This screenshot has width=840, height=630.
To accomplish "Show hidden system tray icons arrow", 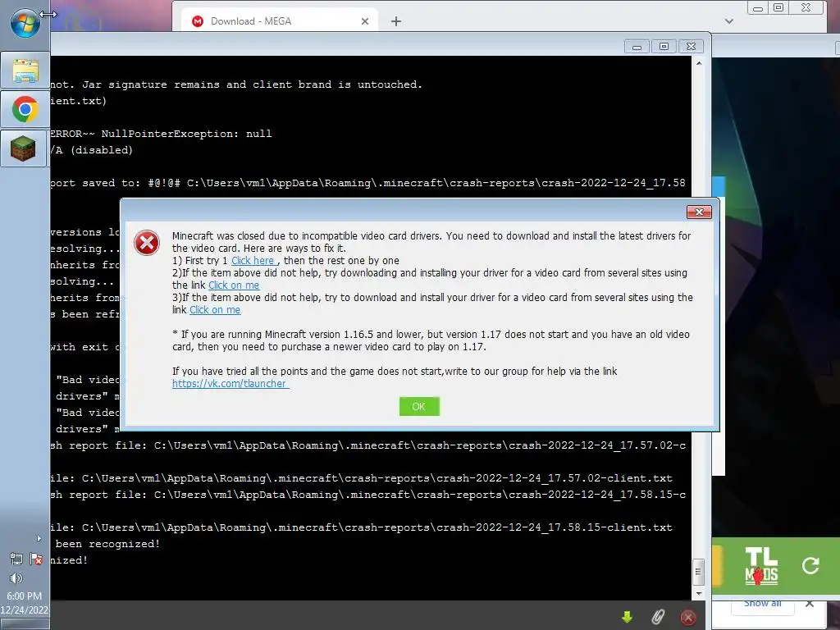I will pyautogui.click(x=39, y=538).
